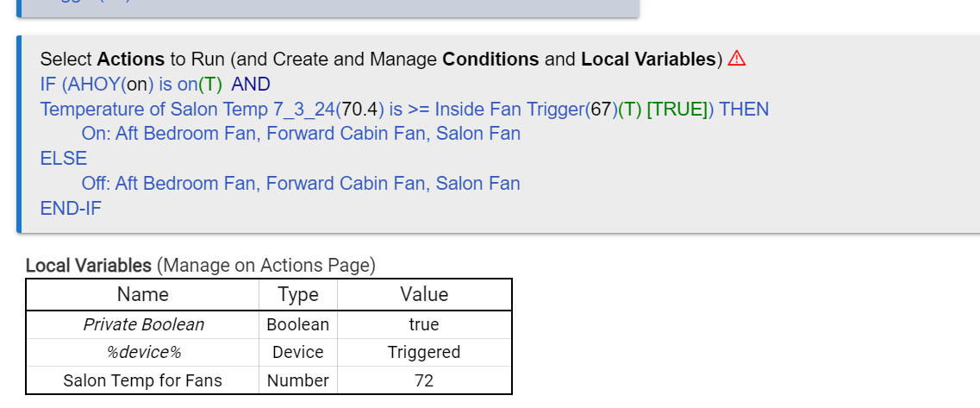Select the Private Boolean variable row
Viewport: 980px width, 408px height.
pos(269,325)
